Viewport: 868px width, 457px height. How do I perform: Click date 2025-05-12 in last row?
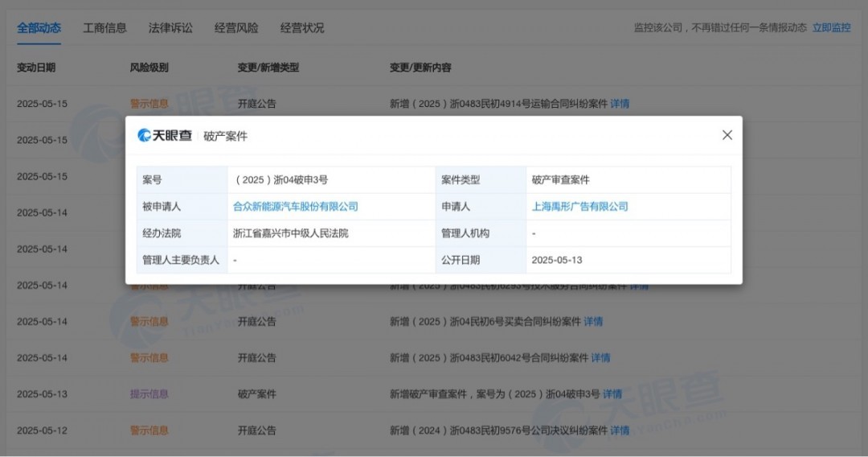click(42, 430)
